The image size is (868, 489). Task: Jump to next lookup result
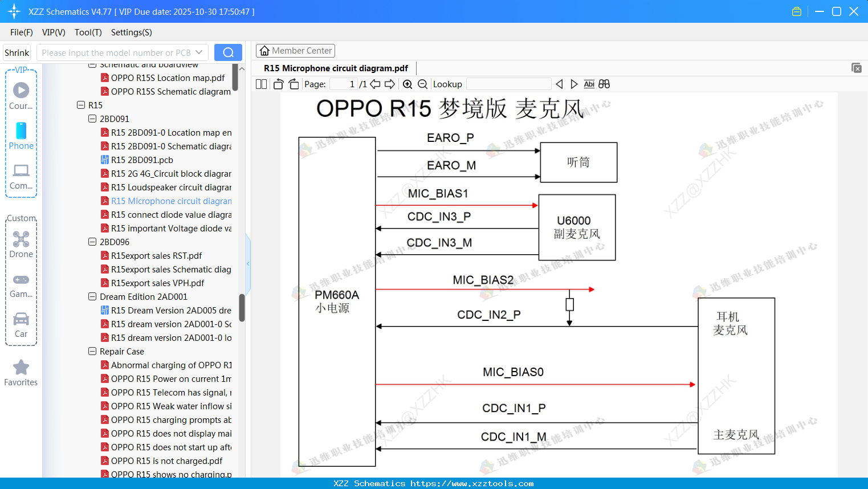coord(574,84)
